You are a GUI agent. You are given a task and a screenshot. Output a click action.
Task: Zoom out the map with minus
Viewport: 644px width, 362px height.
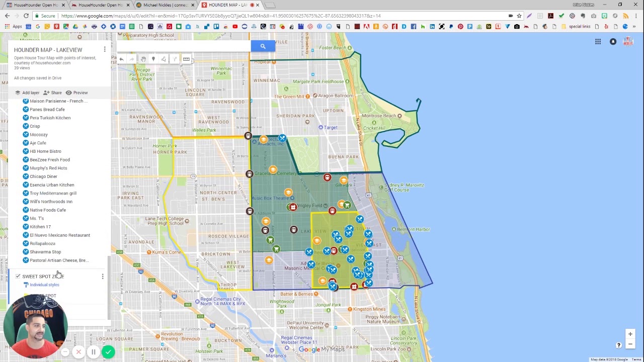(x=630, y=344)
